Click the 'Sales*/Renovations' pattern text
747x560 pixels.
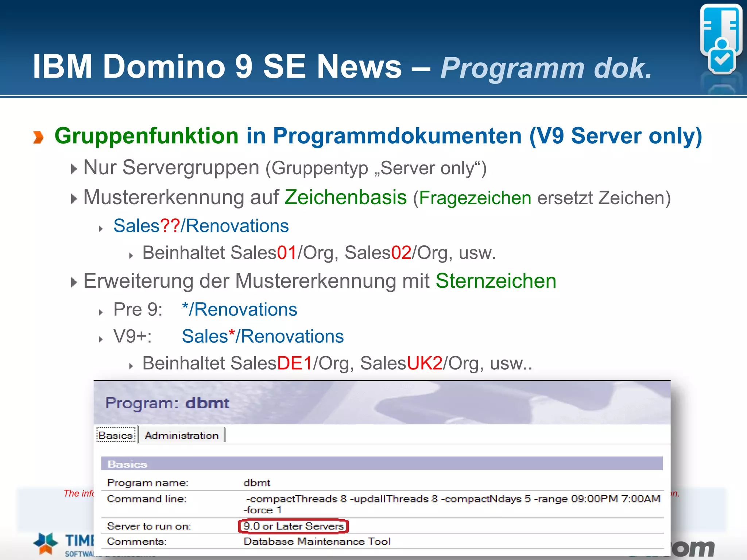pos(263,336)
